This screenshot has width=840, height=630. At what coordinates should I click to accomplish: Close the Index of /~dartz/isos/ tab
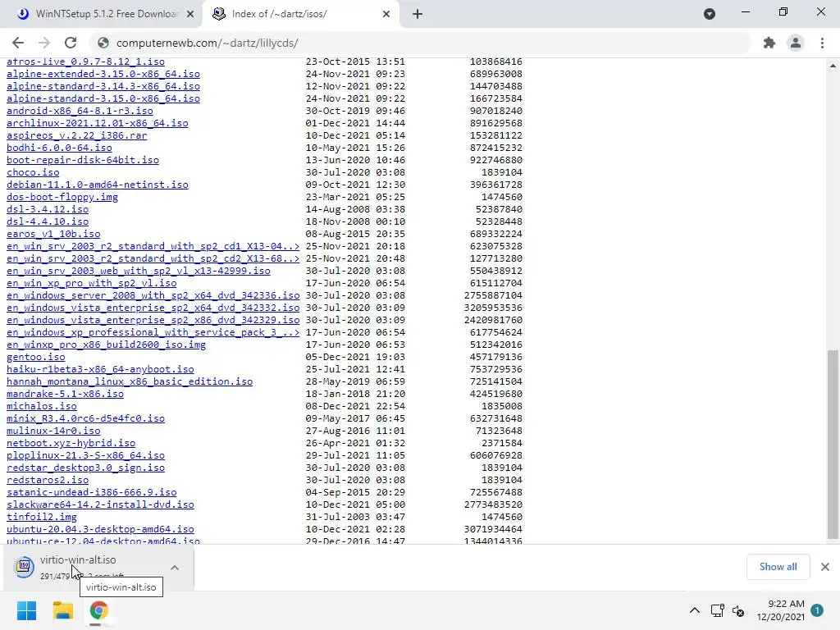[x=386, y=14]
